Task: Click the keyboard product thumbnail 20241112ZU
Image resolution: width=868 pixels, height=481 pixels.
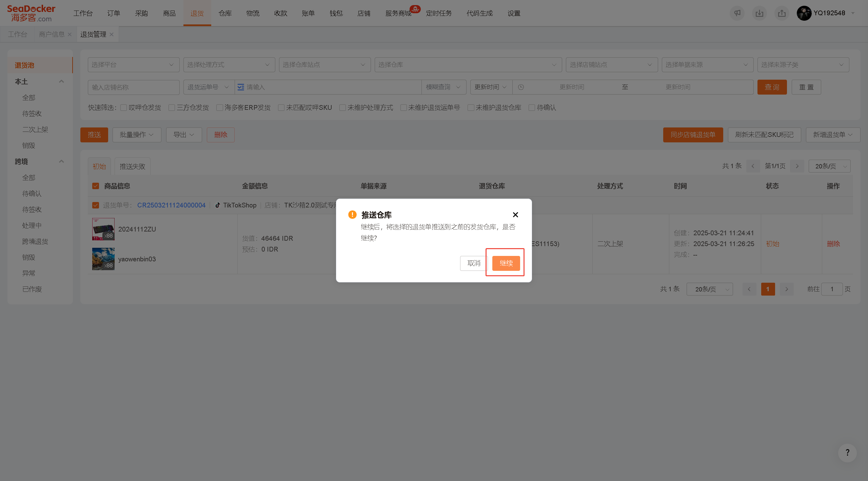Action: [103, 229]
